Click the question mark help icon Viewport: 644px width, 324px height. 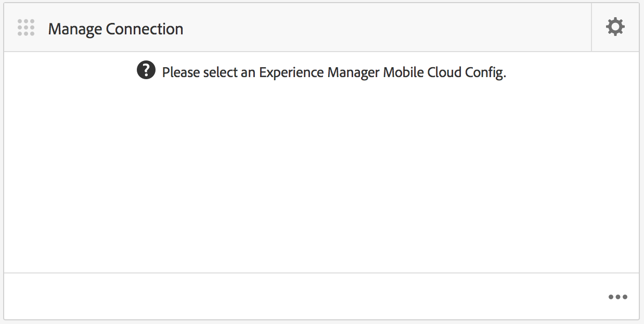[146, 70]
